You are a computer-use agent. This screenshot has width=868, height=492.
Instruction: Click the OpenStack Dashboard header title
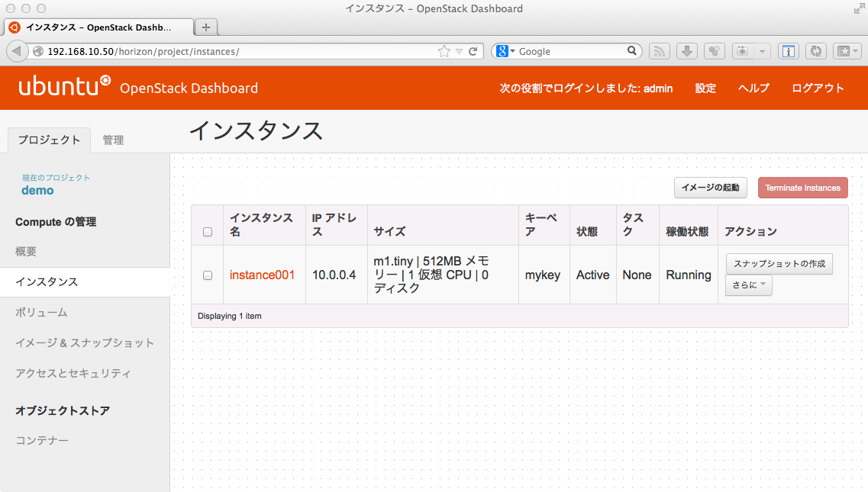[x=189, y=88]
